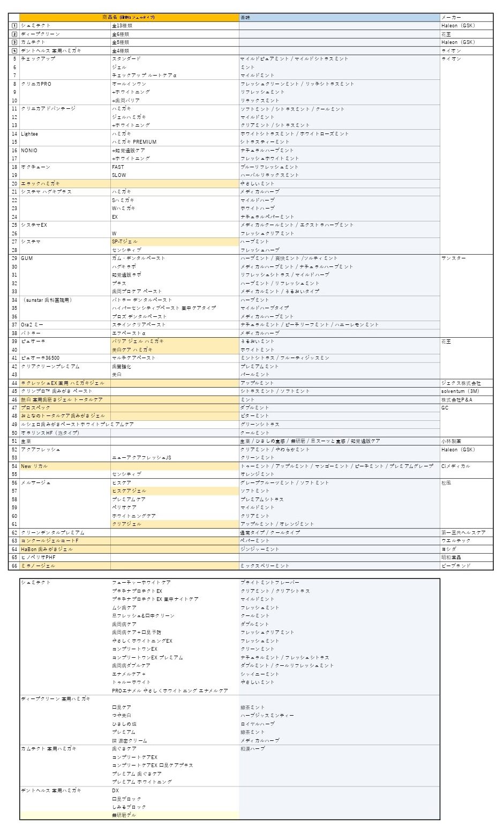This screenshot has height=832, width=504.
Task: Select the ロイヤルハーブ flavor cell
Action: tap(340, 724)
